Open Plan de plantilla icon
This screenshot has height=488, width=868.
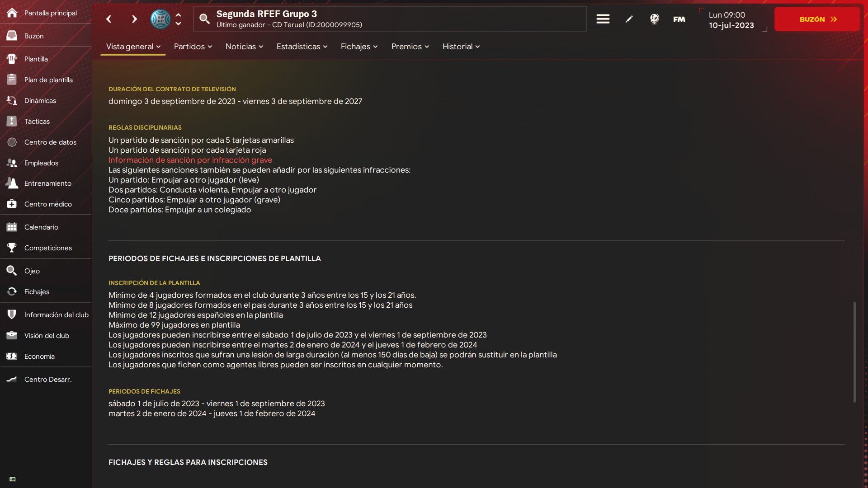click(12, 80)
